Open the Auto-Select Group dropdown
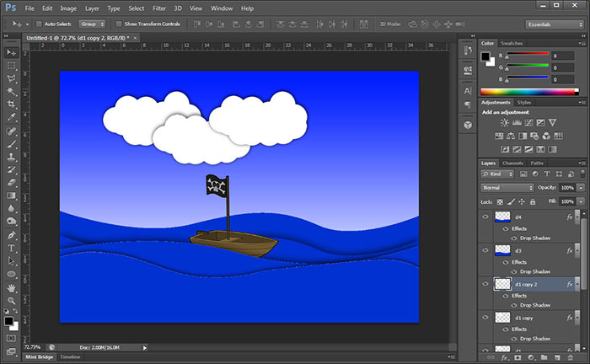The width and height of the screenshot is (590, 364). coord(92,24)
